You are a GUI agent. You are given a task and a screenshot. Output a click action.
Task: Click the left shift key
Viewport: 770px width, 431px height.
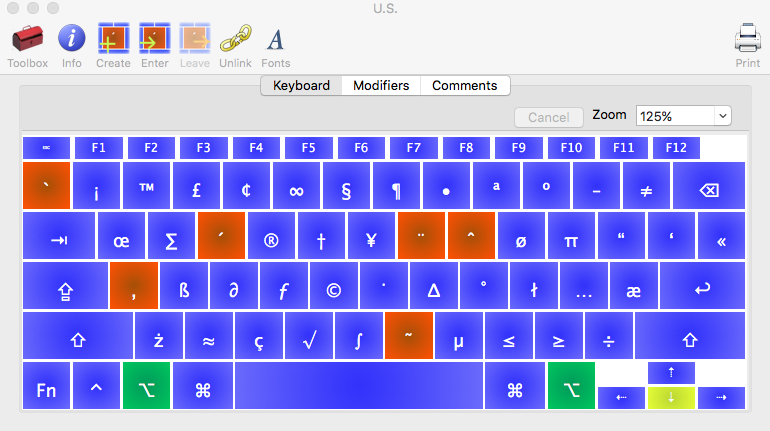78,336
